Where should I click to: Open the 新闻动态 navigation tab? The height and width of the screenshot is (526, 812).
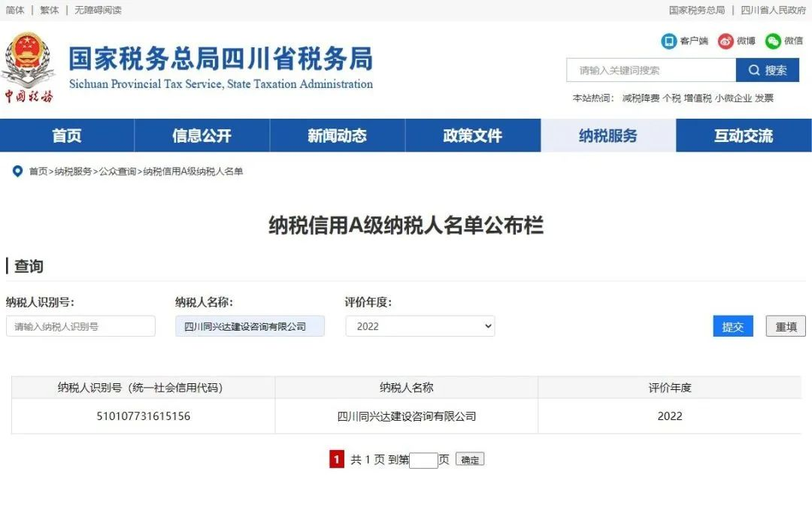click(x=337, y=135)
